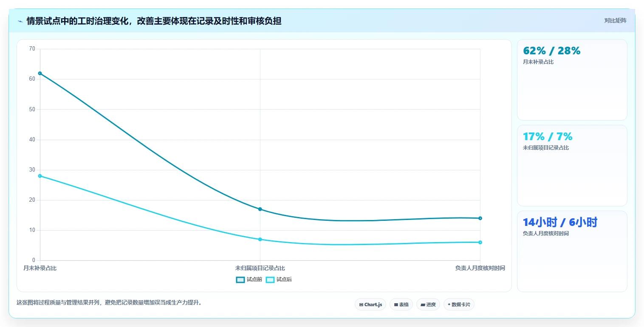The height and width of the screenshot is (327, 644).
Task: Click the Chart.js tag
Action: pyautogui.click(x=370, y=304)
